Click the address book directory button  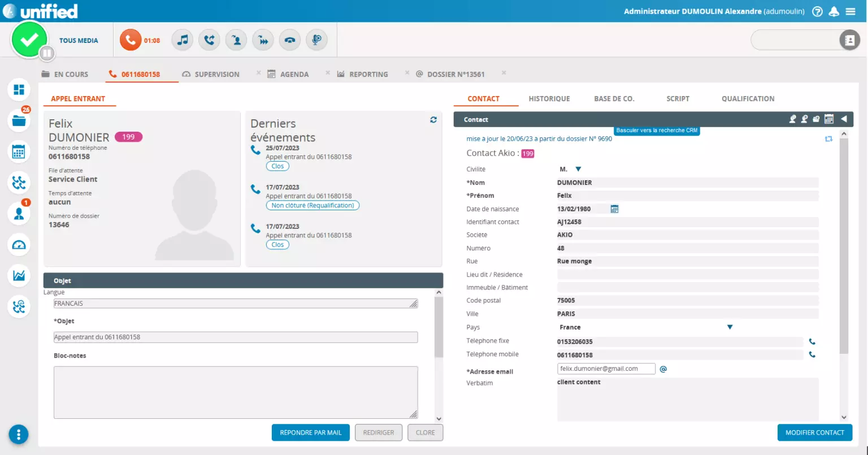pyautogui.click(x=849, y=40)
